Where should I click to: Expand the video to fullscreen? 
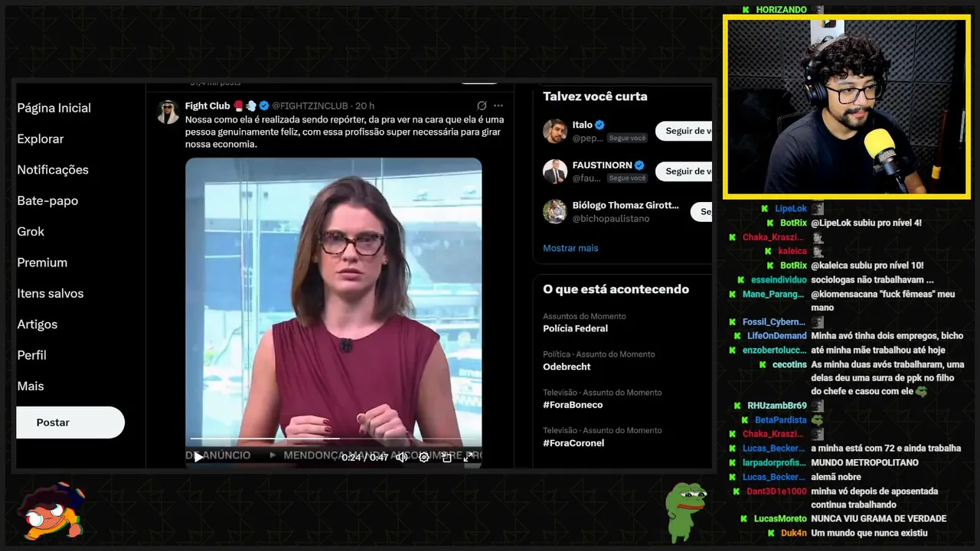click(469, 458)
